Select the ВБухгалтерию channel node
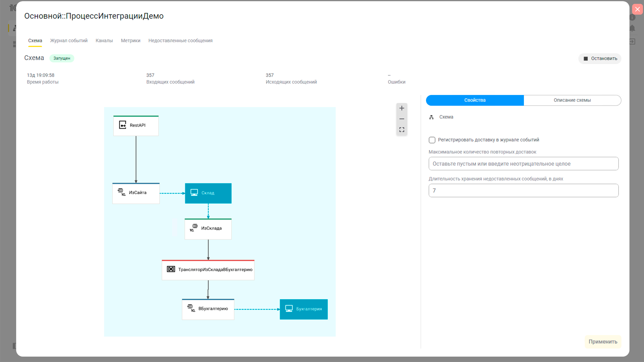 (x=208, y=309)
